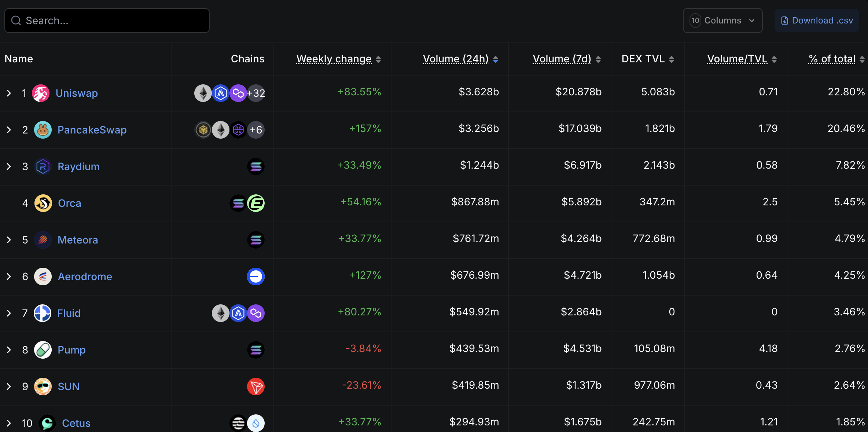Click the PancakeSwap bunny logo icon
This screenshot has height=432, width=868.
point(43,130)
